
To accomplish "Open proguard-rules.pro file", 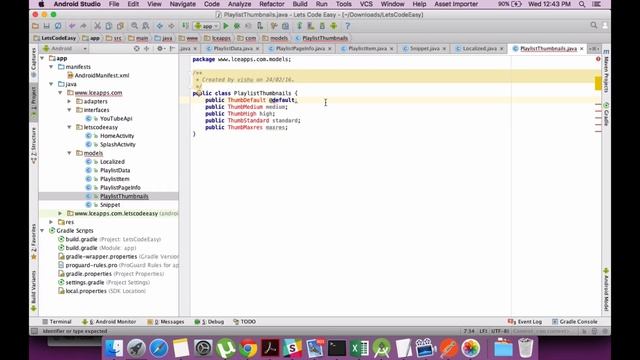I will click(x=91, y=265).
